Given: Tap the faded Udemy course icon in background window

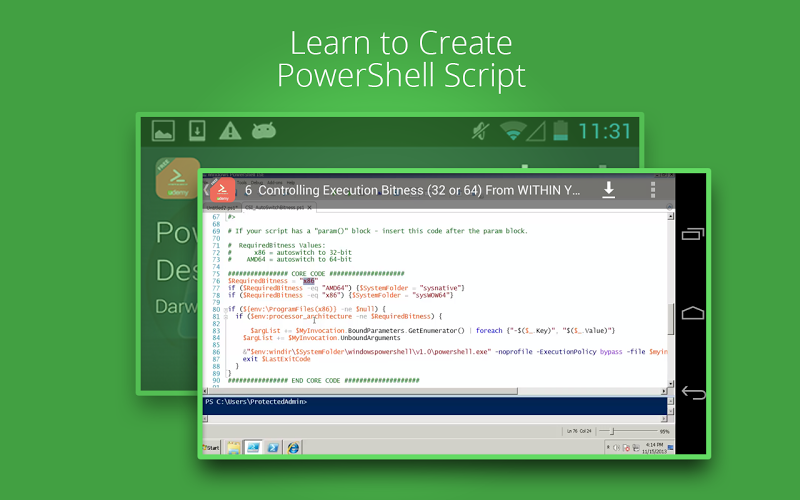Looking at the screenshot, I should tap(178, 178).
